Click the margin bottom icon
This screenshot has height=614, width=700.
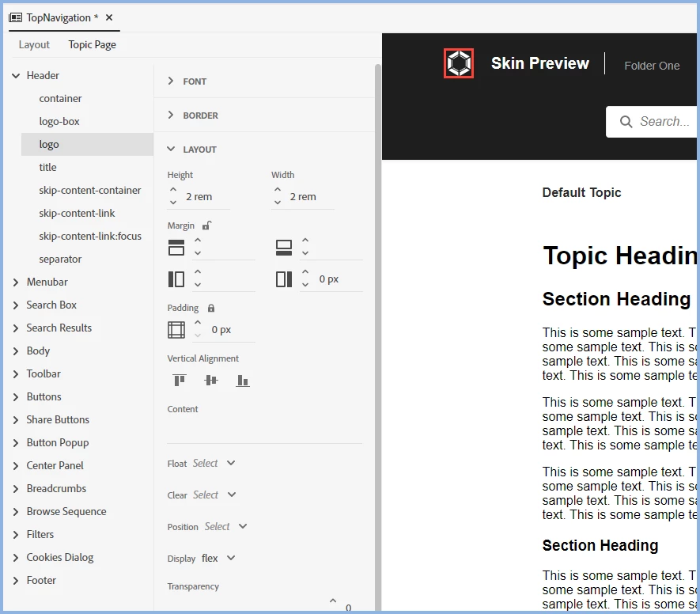284,247
